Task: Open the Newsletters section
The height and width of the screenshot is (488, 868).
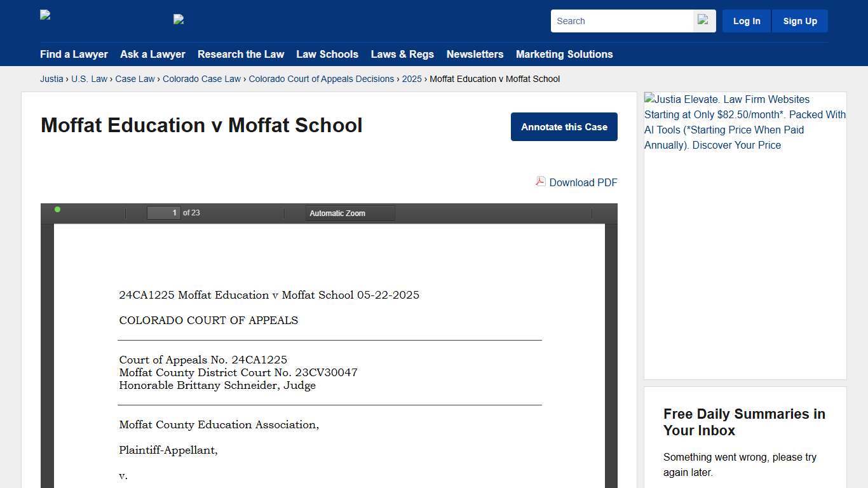Action: (475, 54)
